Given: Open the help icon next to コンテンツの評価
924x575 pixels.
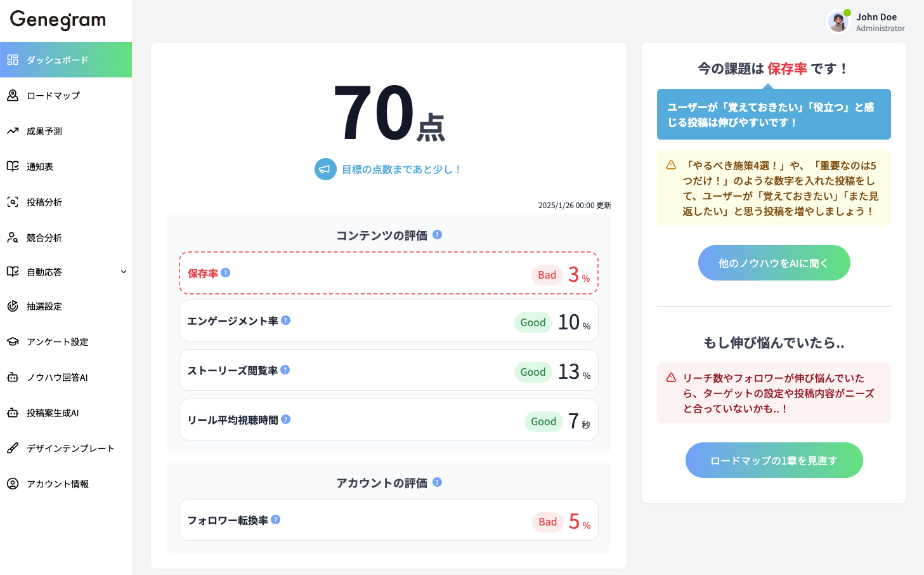Looking at the screenshot, I should (x=436, y=235).
